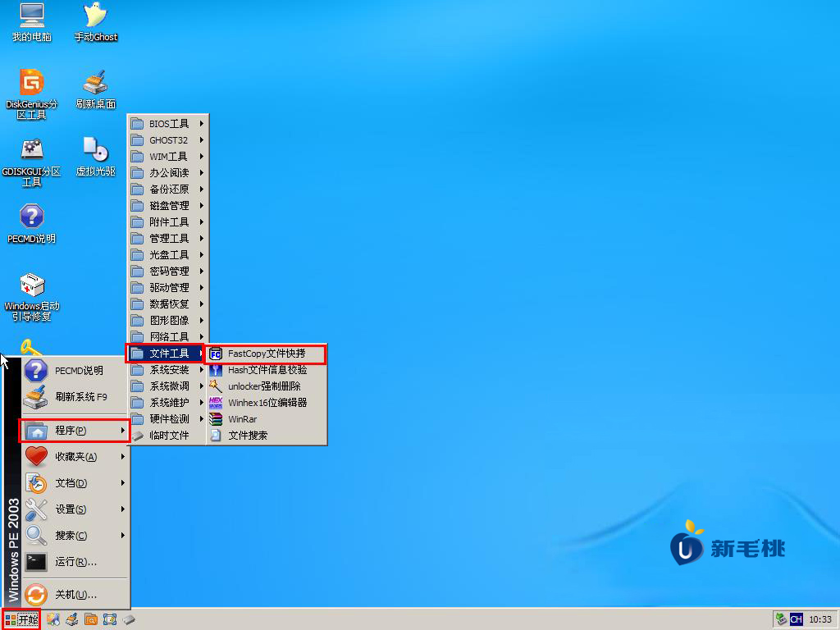Open DiskGenius分区工具 desktop icon
Screen dimensions: 840x630
[32, 94]
